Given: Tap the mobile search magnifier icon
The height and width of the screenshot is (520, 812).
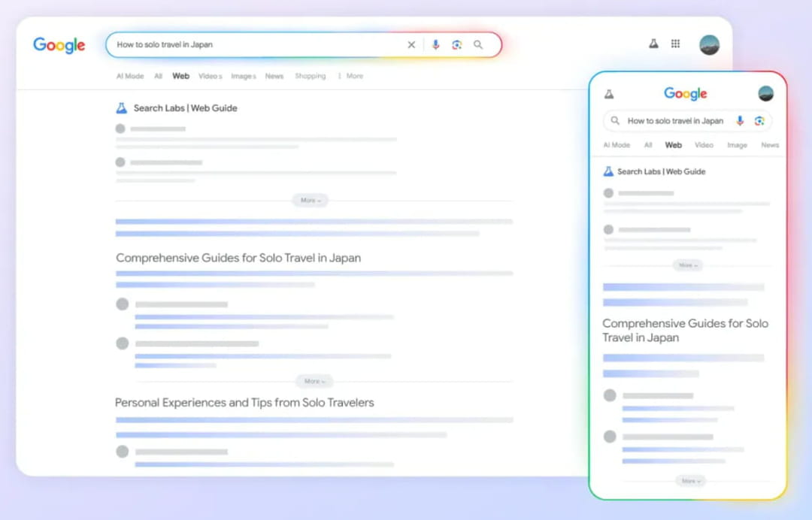Looking at the screenshot, I should pyautogui.click(x=615, y=120).
